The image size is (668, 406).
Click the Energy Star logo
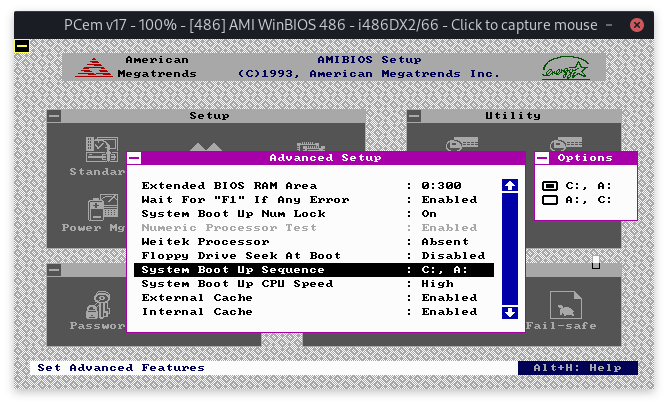565,69
